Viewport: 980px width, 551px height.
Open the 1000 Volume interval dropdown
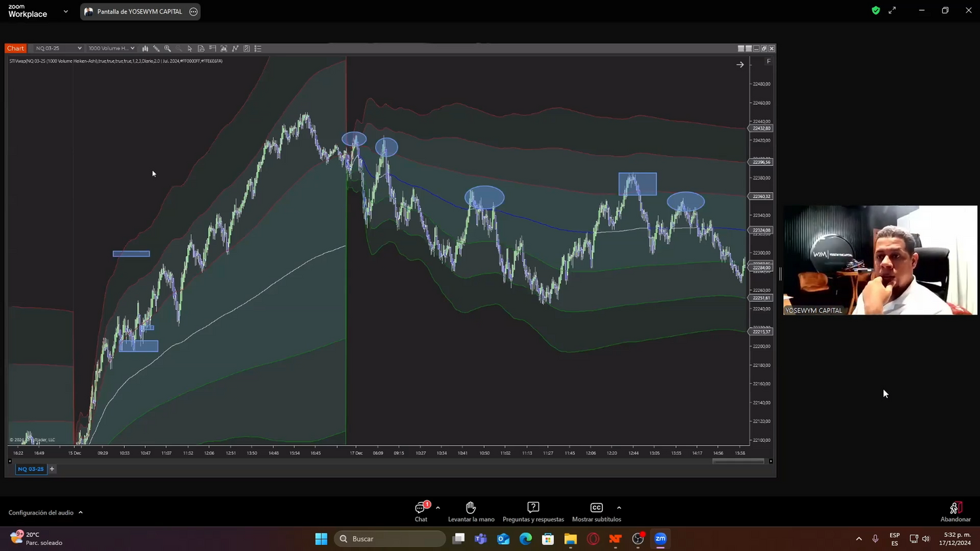tap(111, 48)
